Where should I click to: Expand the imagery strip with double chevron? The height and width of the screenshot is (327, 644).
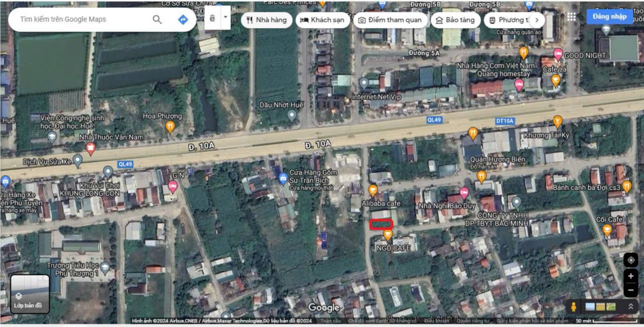[630, 306]
